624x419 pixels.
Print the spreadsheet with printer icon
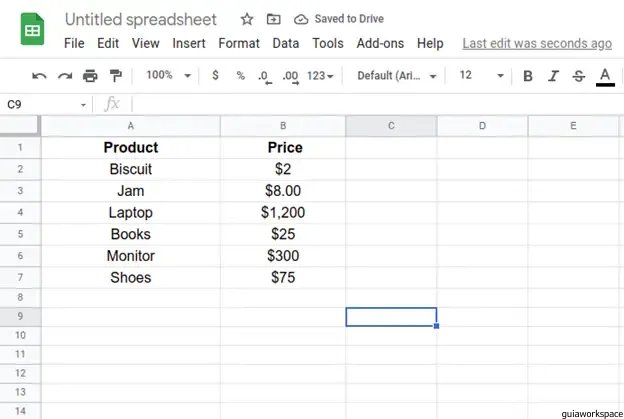(90, 75)
